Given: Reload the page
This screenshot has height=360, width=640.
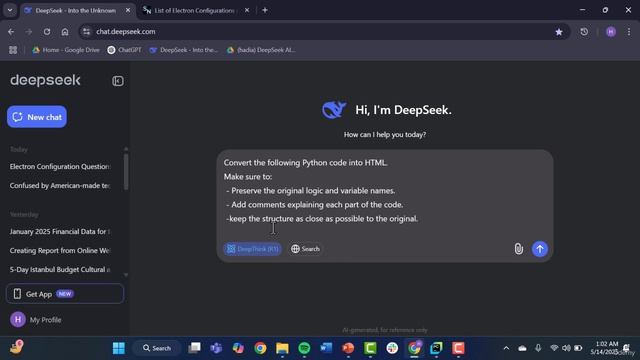Looking at the screenshot, I should click(47, 31).
